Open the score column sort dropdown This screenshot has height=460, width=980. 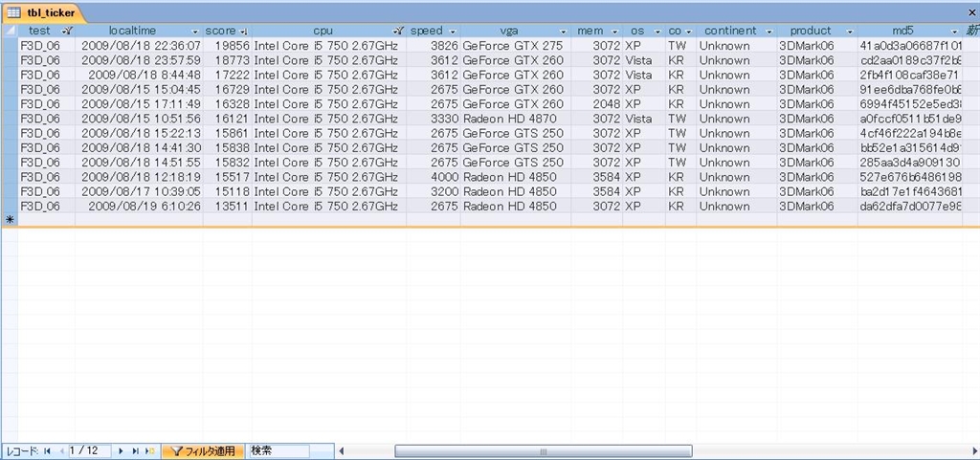tap(244, 32)
